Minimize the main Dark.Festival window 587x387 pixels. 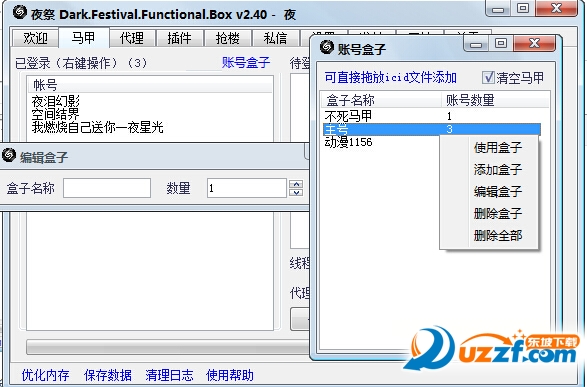tap(498, 9)
